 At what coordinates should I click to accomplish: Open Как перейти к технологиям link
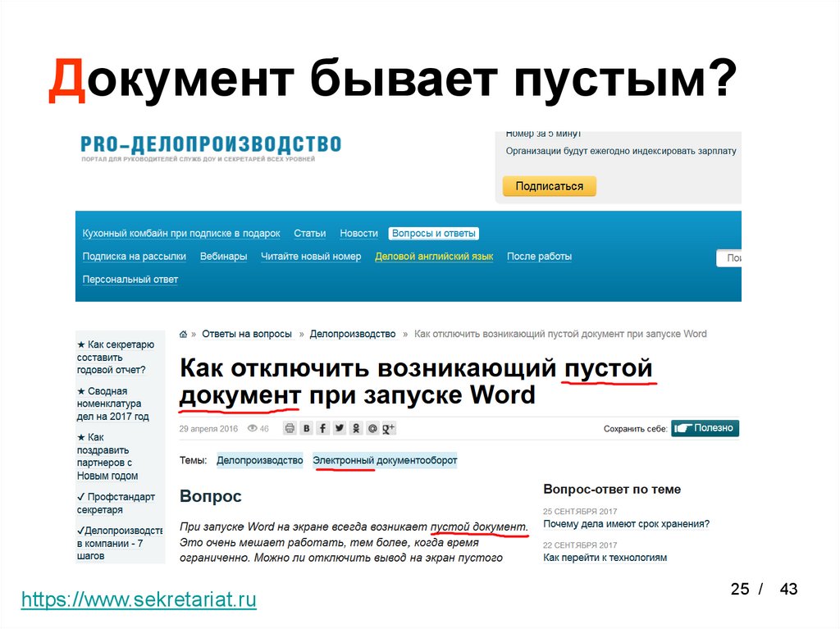[605, 558]
